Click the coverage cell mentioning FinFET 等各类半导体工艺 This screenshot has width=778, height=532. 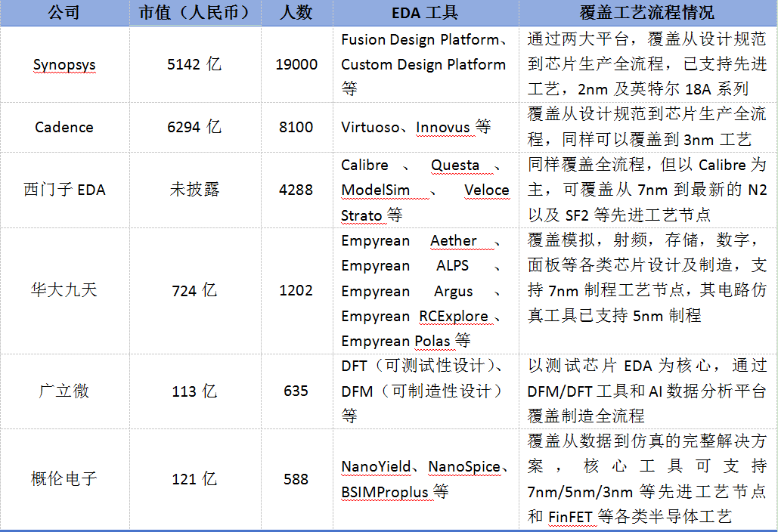[648, 479]
